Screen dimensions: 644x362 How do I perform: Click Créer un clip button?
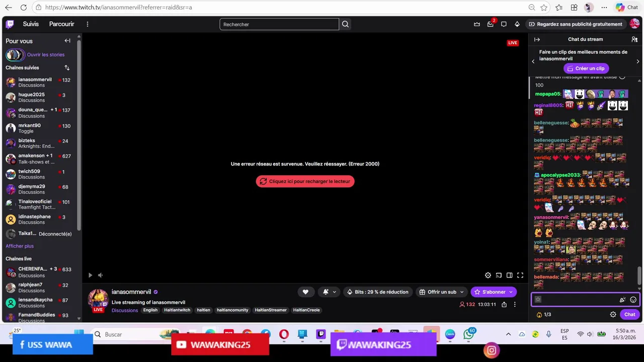pyautogui.click(x=586, y=68)
